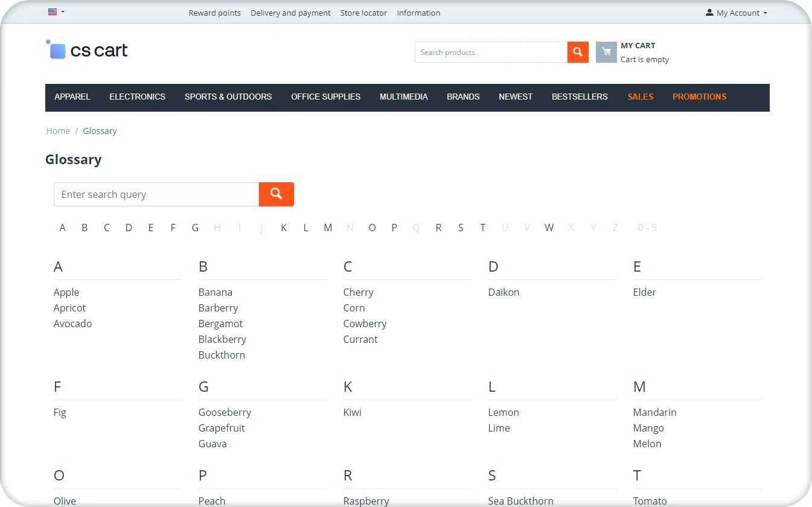Jump to letter G in alphabet index
This screenshot has height=507, width=812.
tap(195, 228)
